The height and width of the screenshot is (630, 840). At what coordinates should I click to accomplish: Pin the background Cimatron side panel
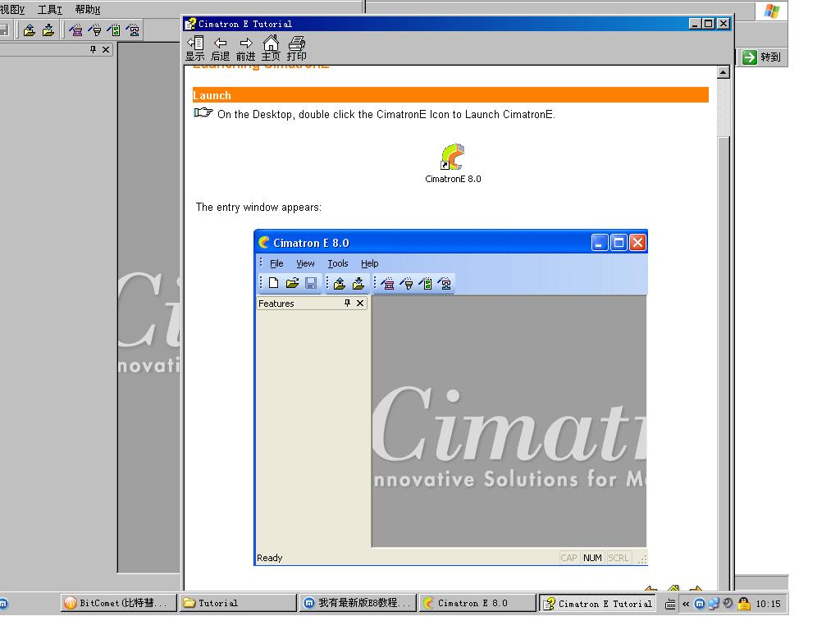94,49
